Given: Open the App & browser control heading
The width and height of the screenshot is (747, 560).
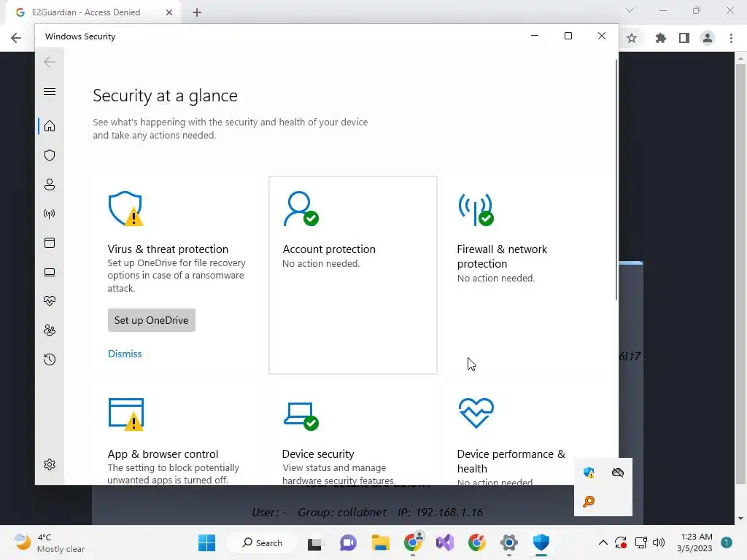Looking at the screenshot, I should point(163,454).
